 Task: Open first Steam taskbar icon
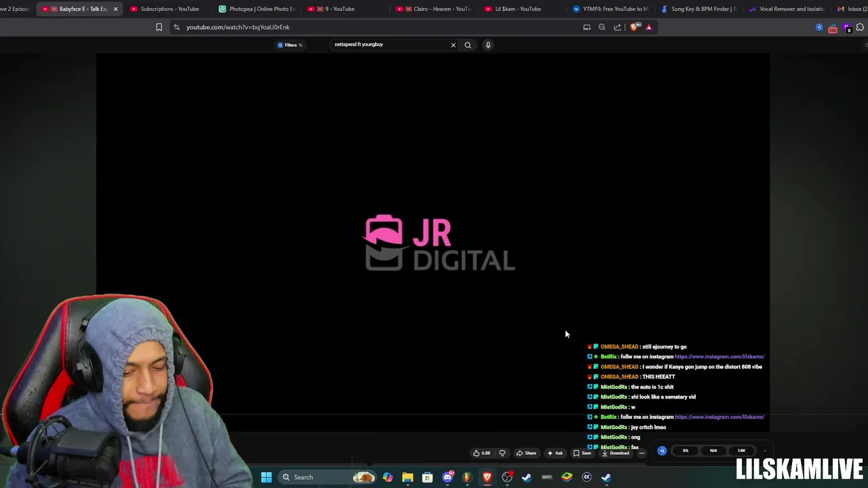click(527, 477)
